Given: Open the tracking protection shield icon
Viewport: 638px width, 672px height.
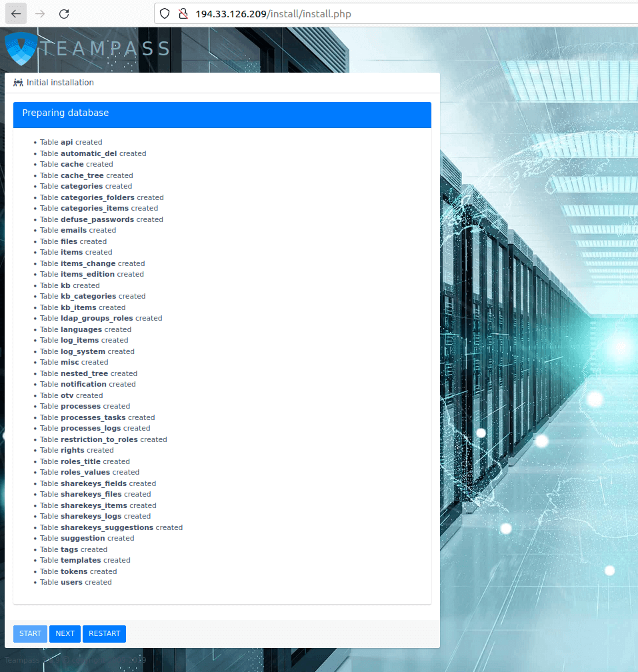Looking at the screenshot, I should pyautogui.click(x=165, y=14).
